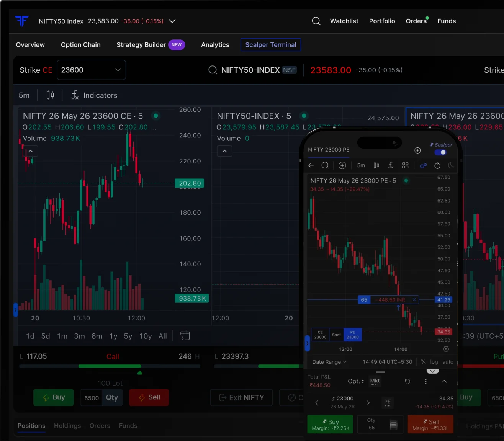Tap the quantity scroll wheel icon on phone

(393, 424)
